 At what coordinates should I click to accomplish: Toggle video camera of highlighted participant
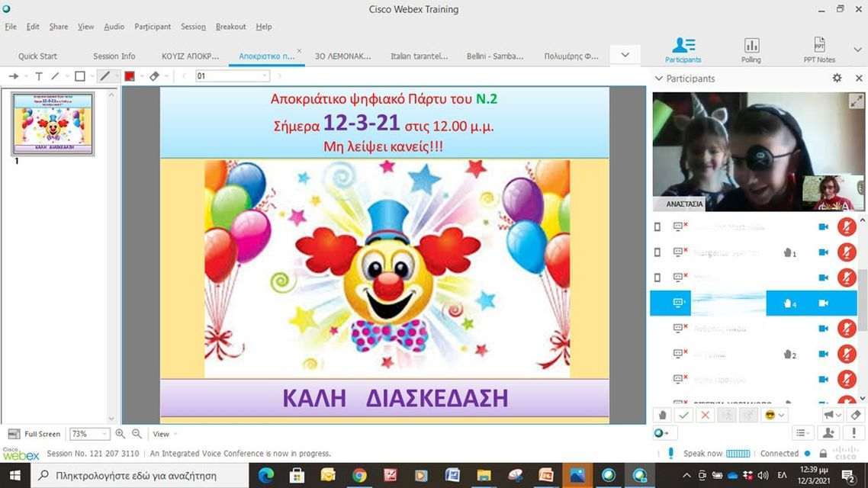click(x=824, y=303)
